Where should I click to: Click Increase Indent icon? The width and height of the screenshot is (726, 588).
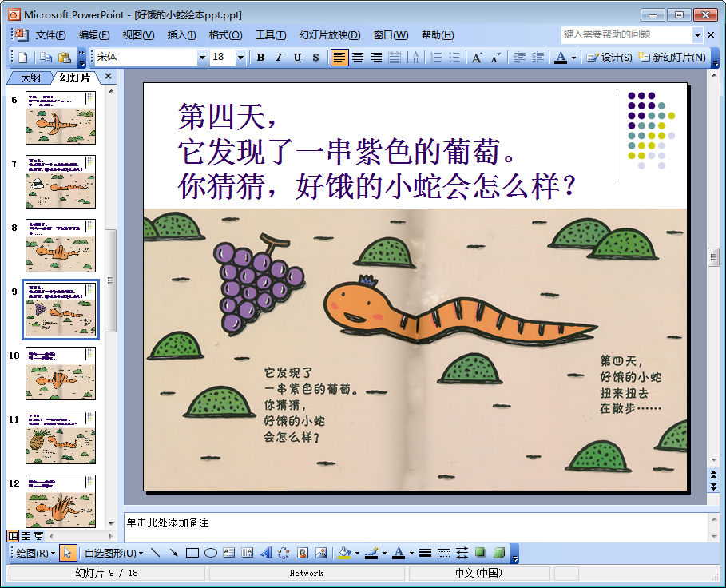click(538, 58)
